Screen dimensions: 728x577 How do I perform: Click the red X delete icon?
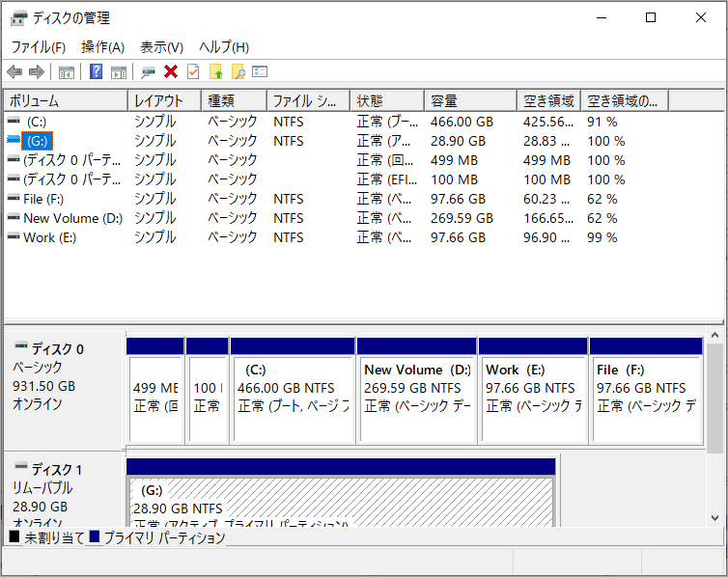point(171,72)
